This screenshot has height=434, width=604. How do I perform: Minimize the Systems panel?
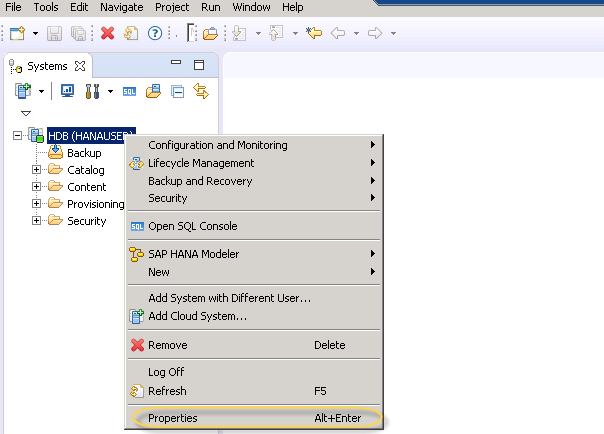[176, 62]
